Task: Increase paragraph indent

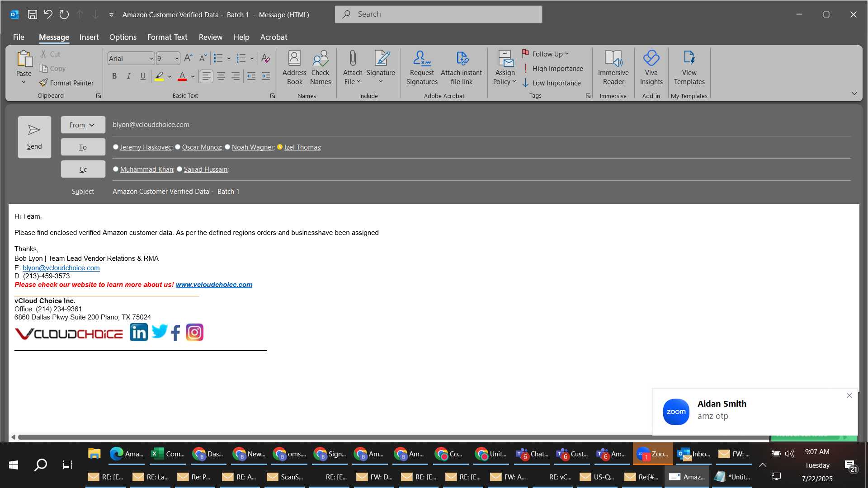Action: point(266,76)
